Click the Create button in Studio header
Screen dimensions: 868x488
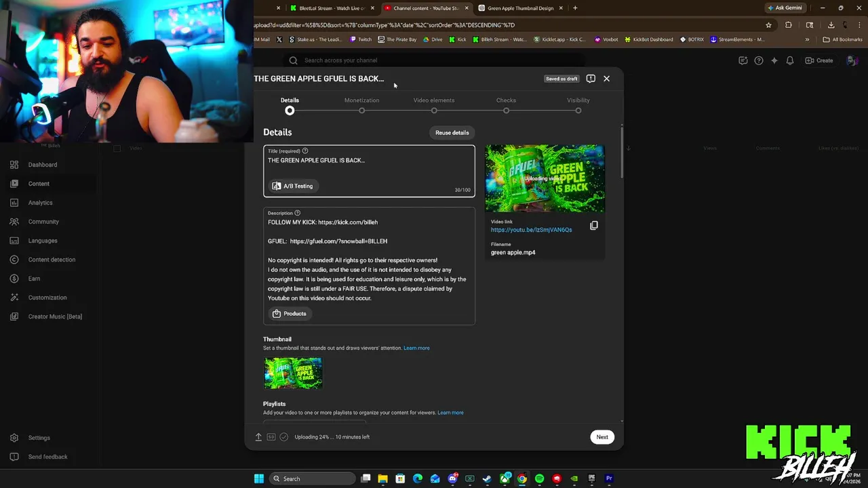pyautogui.click(x=819, y=60)
